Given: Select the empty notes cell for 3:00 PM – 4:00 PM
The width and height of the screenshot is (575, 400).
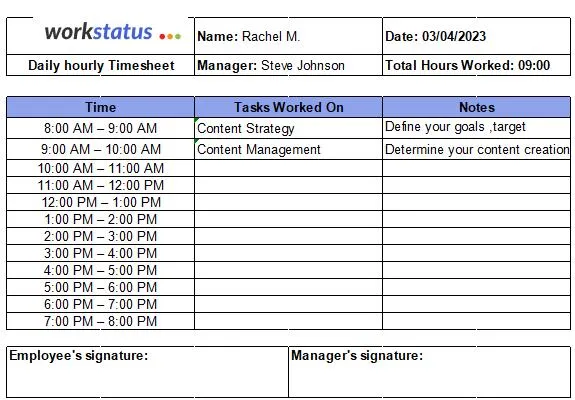Looking at the screenshot, I should point(476,253).
